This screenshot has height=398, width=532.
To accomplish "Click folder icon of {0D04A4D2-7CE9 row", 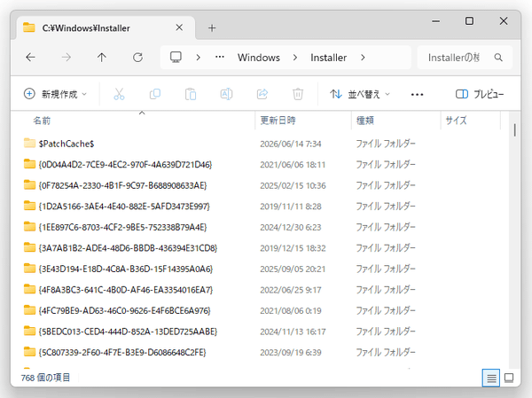I will click(29, 164).
